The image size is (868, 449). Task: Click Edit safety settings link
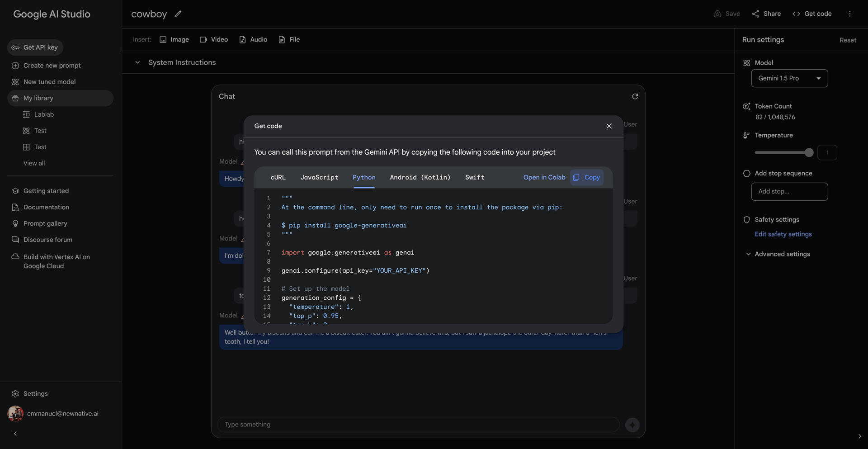(x=783, y=234)
